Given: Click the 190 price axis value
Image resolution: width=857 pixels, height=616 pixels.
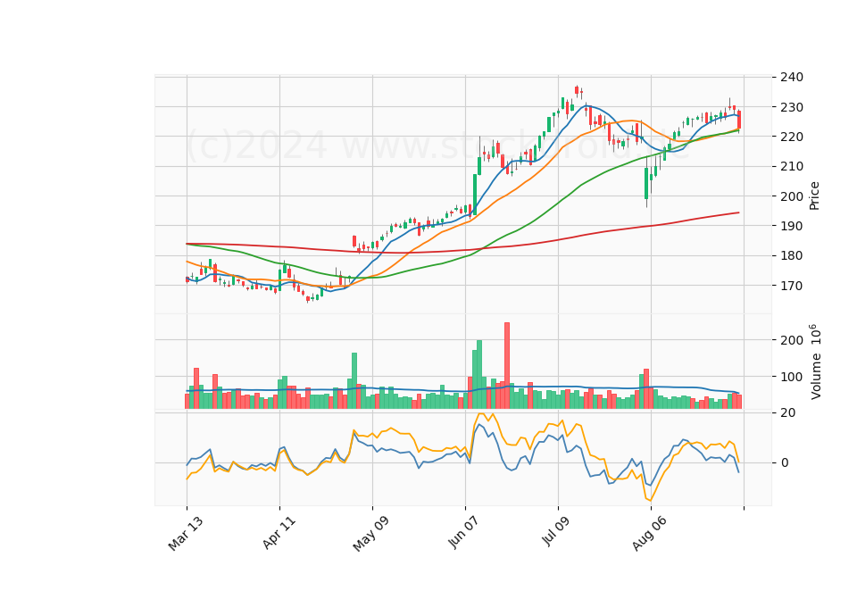Looking at the screenshot, I should pyautogui.click(x=792, y=226).
